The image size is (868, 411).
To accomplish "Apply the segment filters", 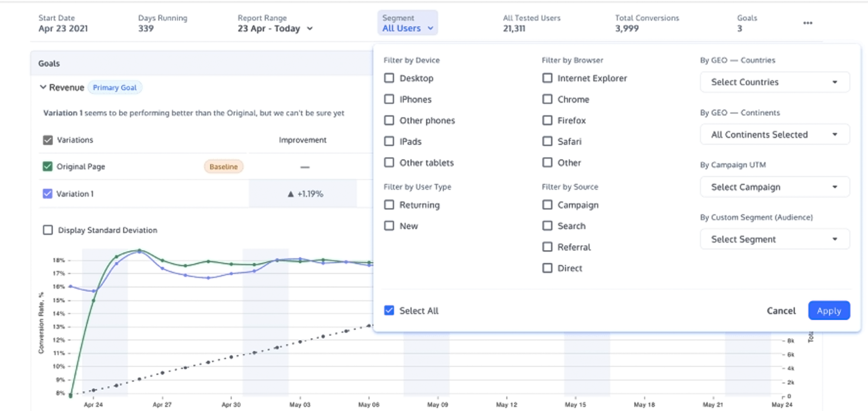I will click(x=828, y=310).
